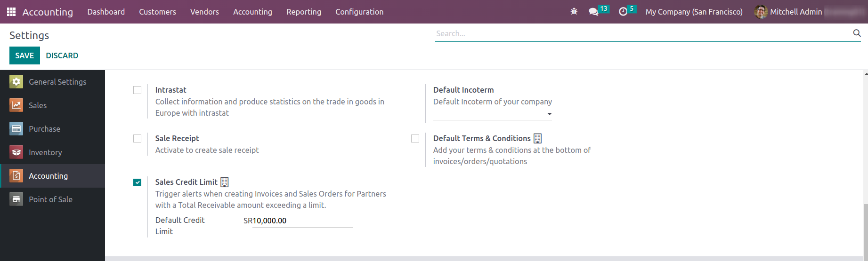
Task: Select General Settings tab label in sidebar
Action: (x=57, y=82)
